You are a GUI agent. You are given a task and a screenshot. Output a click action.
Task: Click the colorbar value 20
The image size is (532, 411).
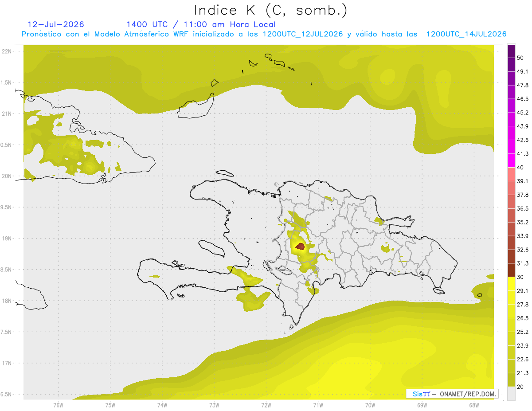pos(520,387)
